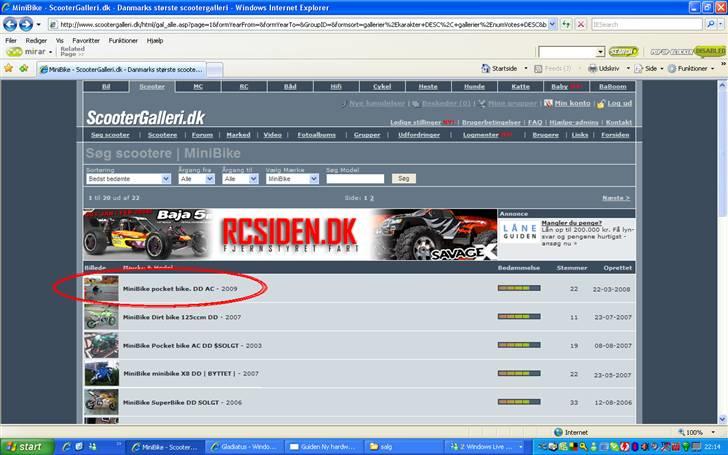This screenshot has width=728, height=455.
Task: Go to the Næste next page link
Action: coord(615,198)
